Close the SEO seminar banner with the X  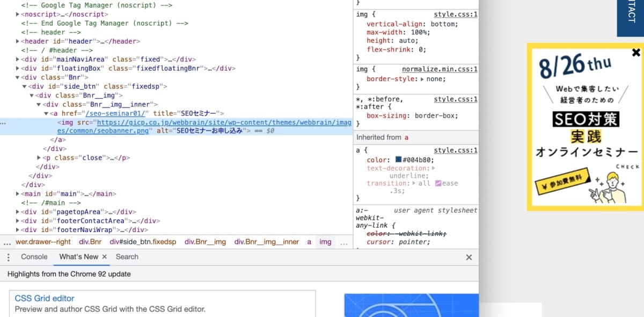[x=636, y=53]
